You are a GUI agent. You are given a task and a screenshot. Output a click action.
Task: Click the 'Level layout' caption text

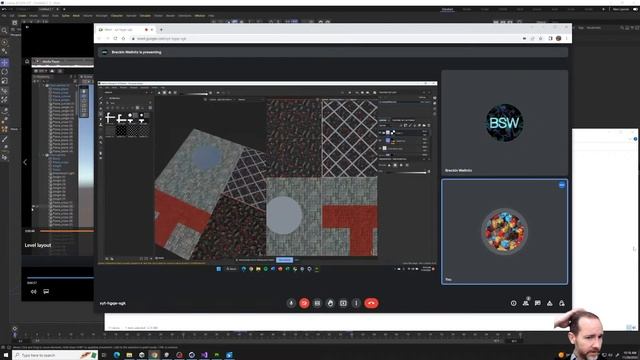click(x=38, y=245)
